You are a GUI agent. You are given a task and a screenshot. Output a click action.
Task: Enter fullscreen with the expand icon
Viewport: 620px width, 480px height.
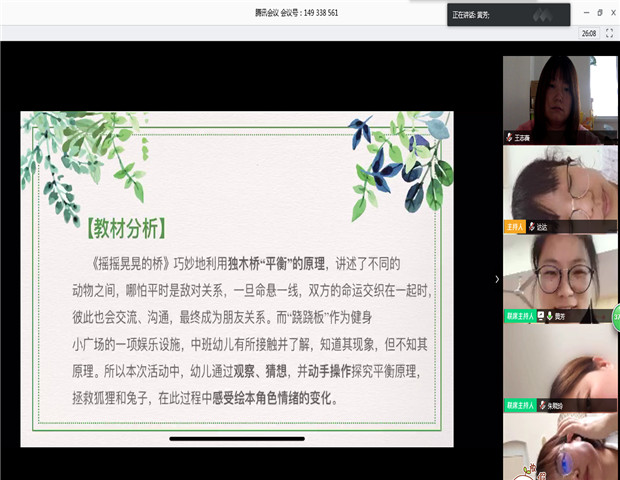(609, 33)
